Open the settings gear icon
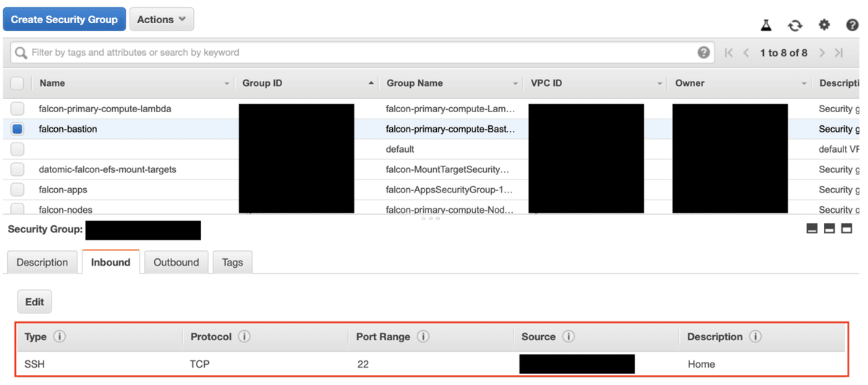Viewport: 868px width, 385px height. [x=824, y=25]
